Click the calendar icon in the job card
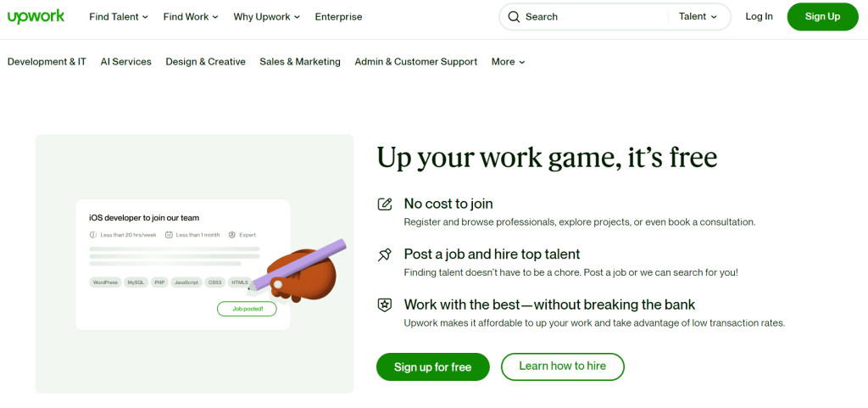The height and width of the screenshot is (408, 868). pyautogui.click(x=169, y=235)
